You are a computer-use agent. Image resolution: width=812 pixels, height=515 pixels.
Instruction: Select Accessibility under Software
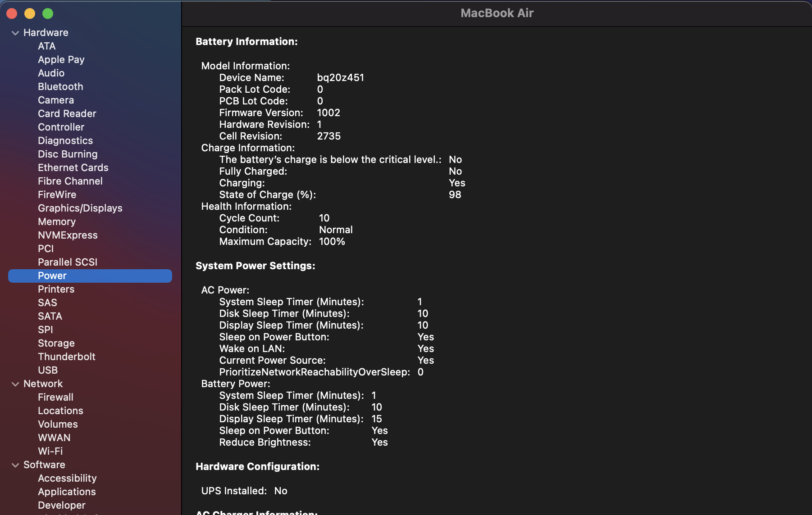(x=68, y=479)
